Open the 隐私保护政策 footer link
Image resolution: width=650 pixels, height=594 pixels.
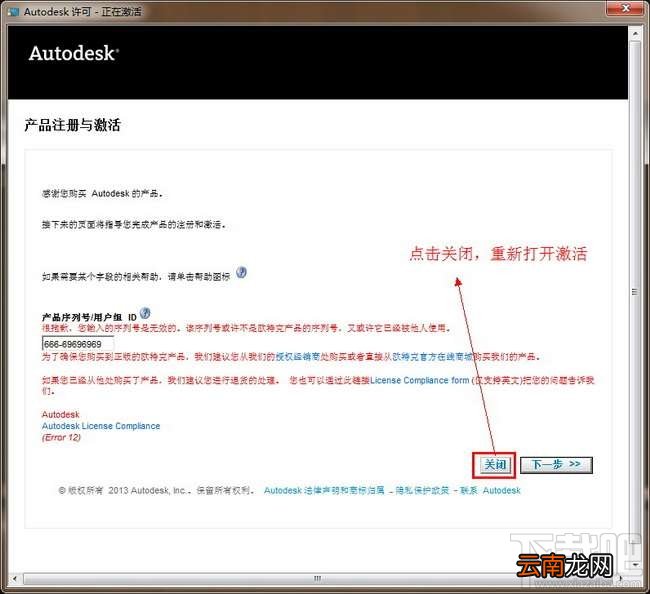422,490
